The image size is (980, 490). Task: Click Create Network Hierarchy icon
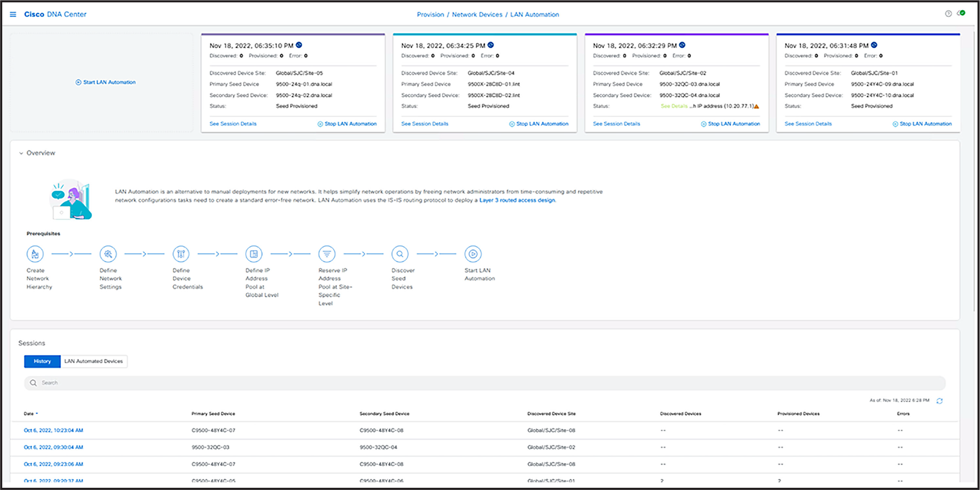coord(35,254)
